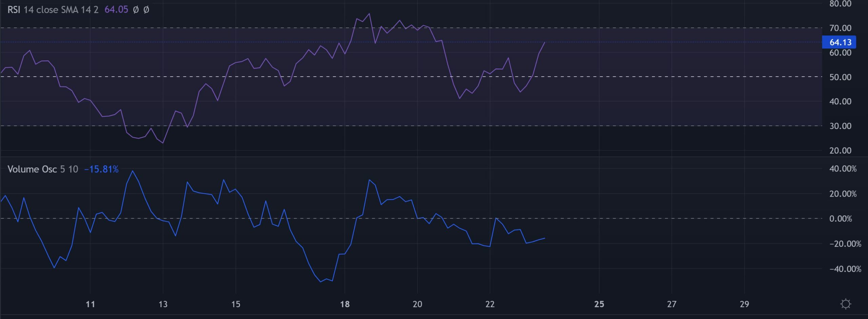
Task: Open chart settings gear icon
Action: click(x=846, y=304)
